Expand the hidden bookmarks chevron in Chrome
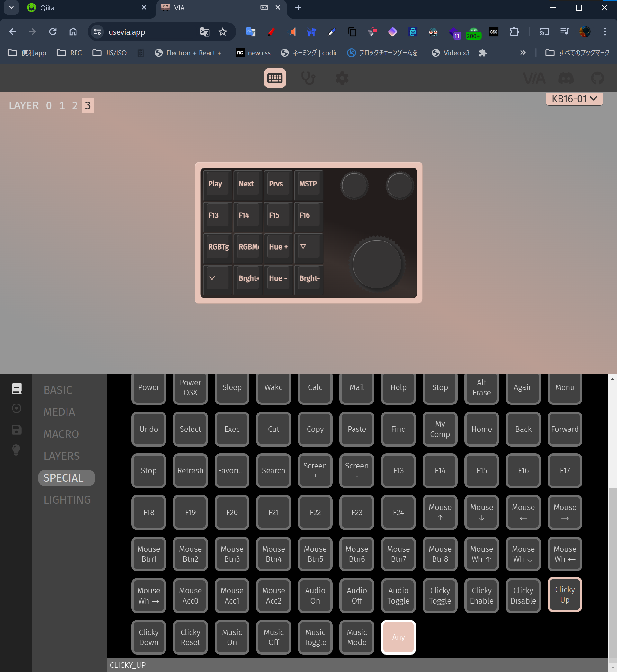The image size is (617, 672). pos(523,52)
